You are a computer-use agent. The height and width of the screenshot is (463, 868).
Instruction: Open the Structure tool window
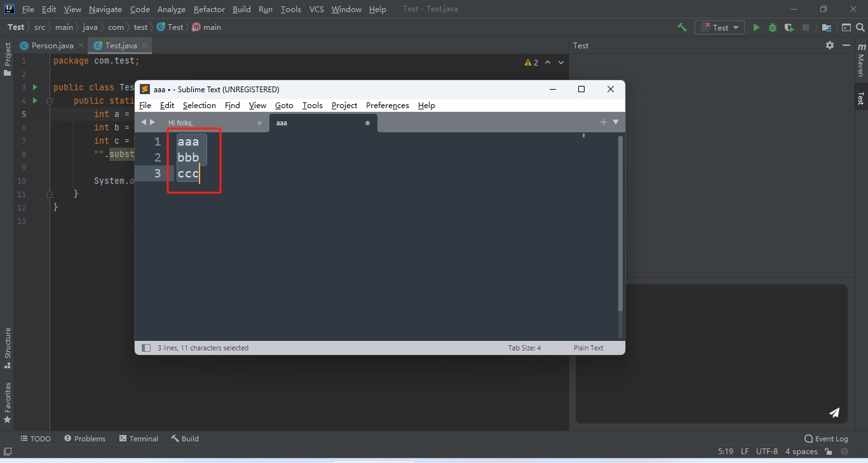click(8, 349)
